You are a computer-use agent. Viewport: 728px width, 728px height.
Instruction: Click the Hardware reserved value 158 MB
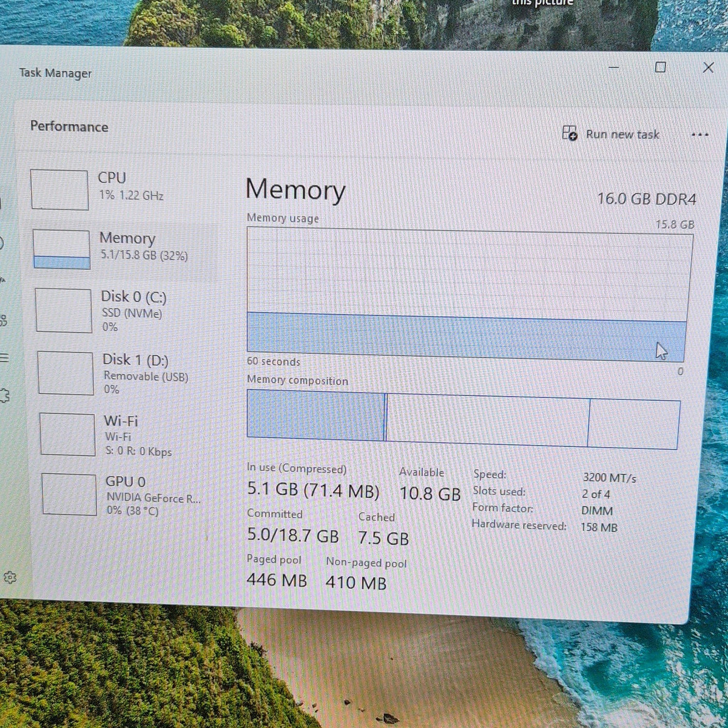tap(599, 527)
